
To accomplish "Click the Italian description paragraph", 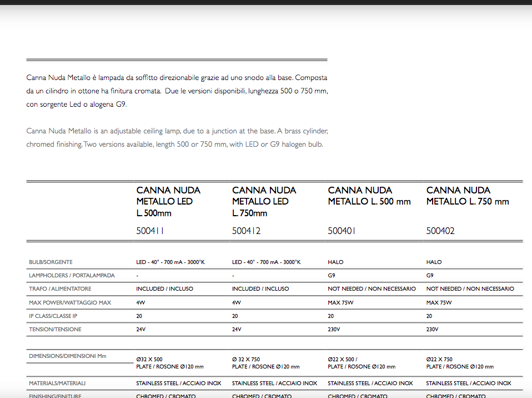I will 180,91.
